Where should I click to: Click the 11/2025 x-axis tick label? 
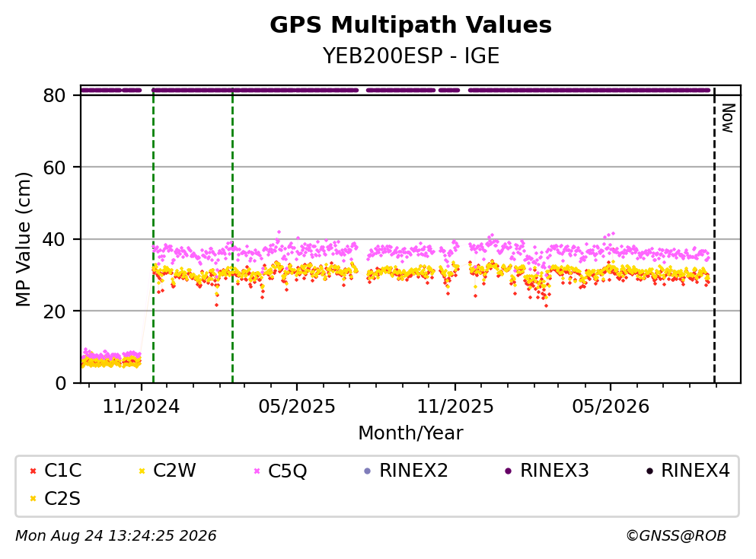coord(455,407)
